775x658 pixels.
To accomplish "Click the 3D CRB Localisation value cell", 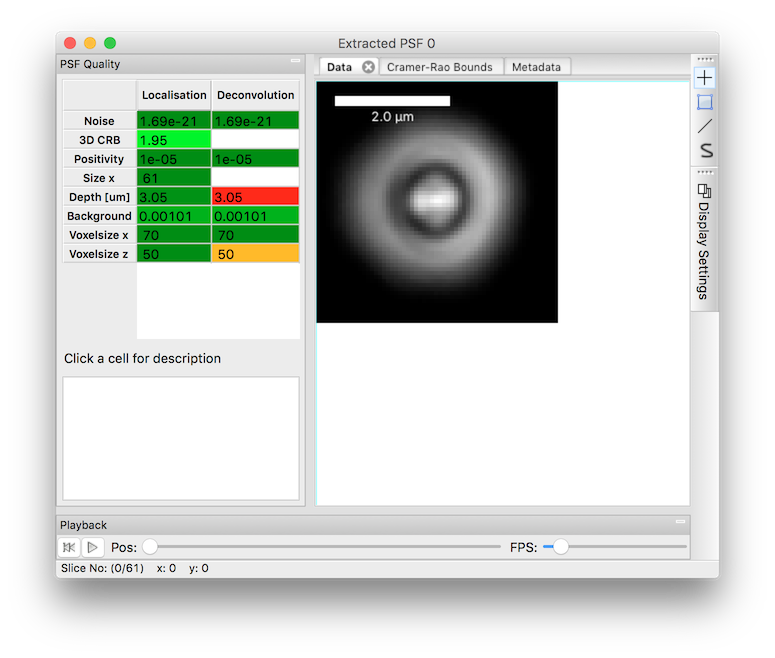I will pyautogui.click(x=174, y=140).
